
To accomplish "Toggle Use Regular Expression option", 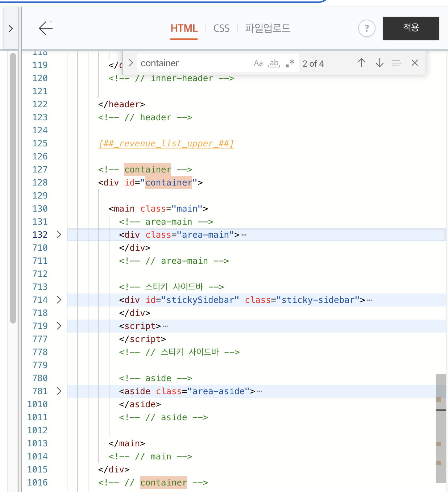I will point(290,63).
